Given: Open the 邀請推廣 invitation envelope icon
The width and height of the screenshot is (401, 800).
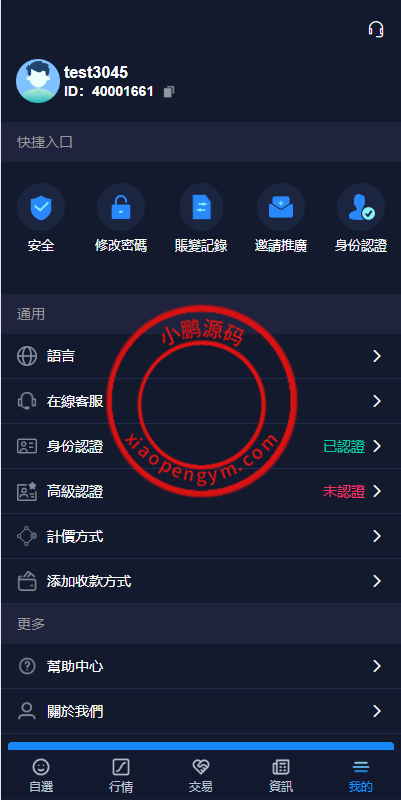Looking at the screenshot, I should 281,207.
